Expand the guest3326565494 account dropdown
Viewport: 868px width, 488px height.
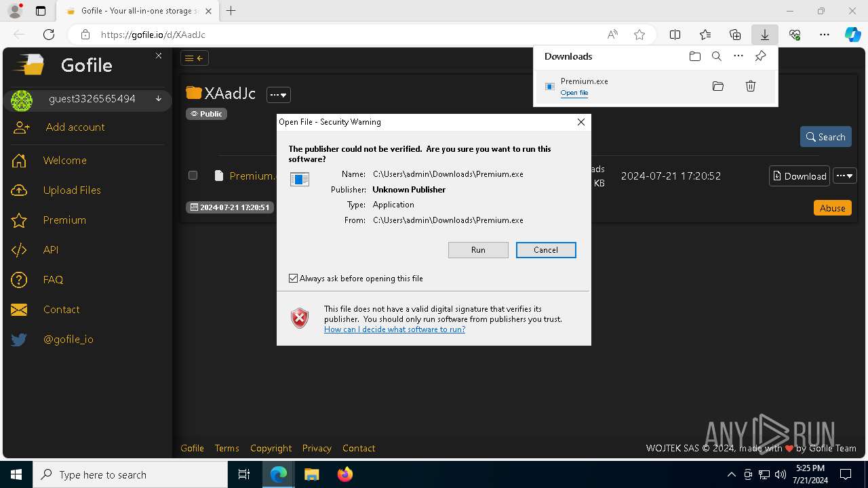click(x=159, y=99)
